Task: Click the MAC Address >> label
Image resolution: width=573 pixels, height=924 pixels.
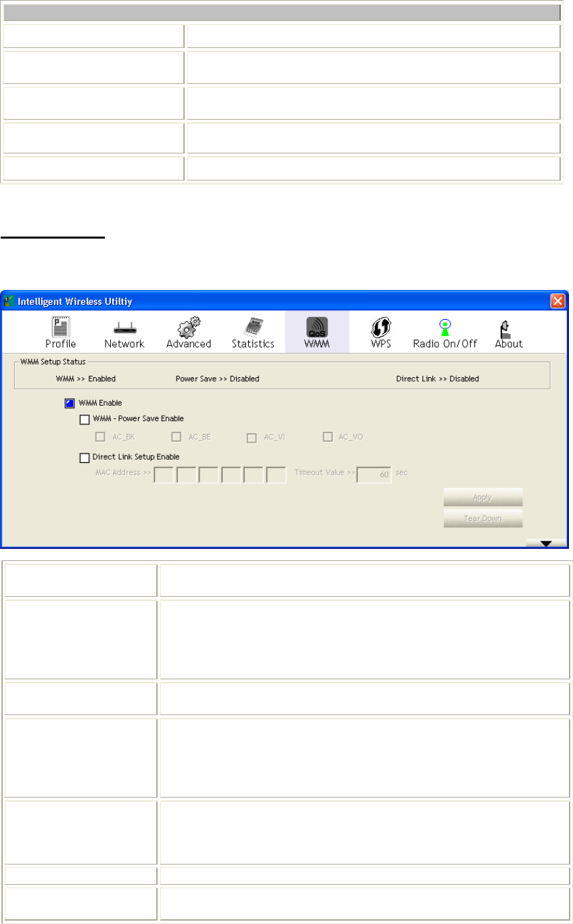Action: pos(123,472)
